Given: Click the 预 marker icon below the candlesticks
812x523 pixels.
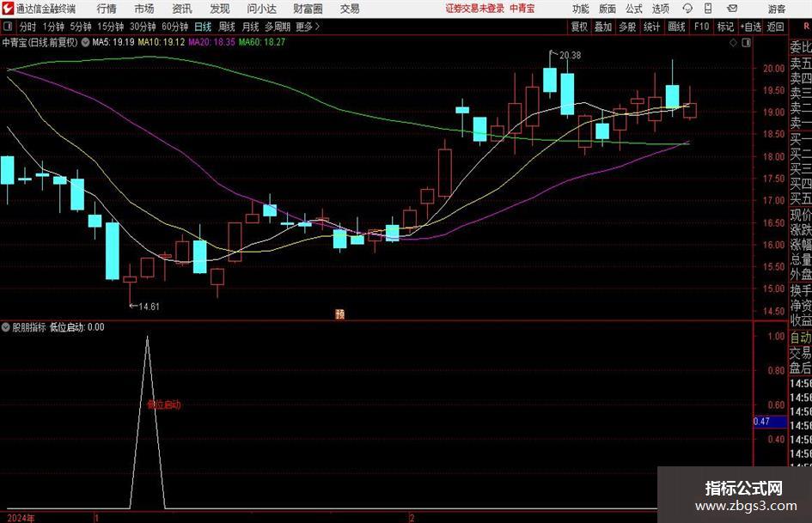Looking at the screenshot, I should (x=339, y=313).
